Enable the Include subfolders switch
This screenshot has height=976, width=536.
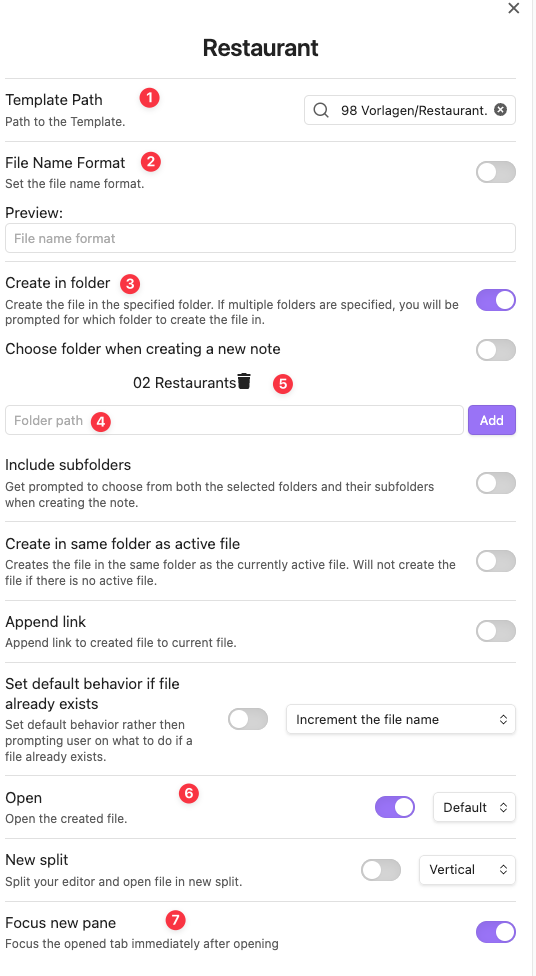[x=496, y=483]
